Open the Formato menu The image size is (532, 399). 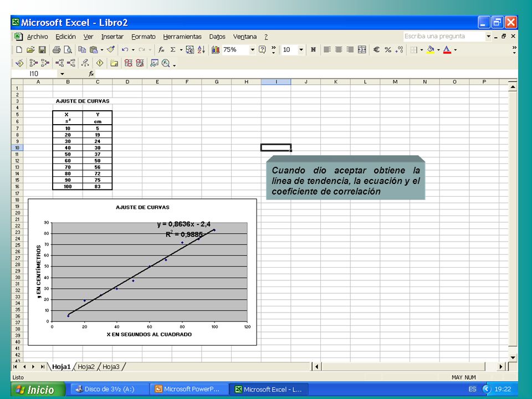coord(144,37)
